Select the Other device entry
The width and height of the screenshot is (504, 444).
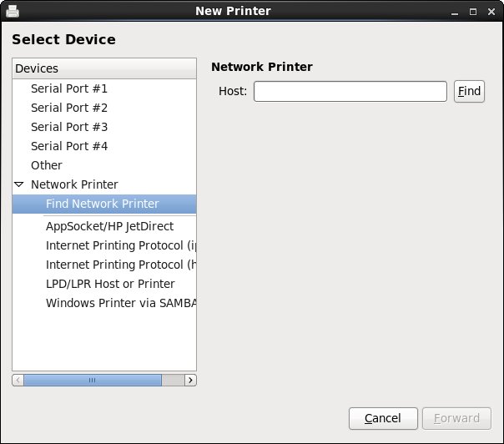(47, 165)
